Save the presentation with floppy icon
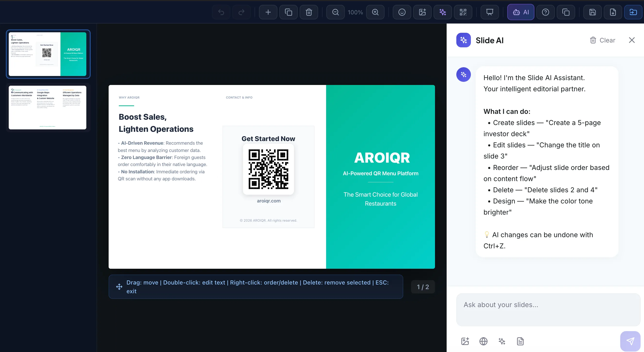644x352 pixels. point(593,12)
